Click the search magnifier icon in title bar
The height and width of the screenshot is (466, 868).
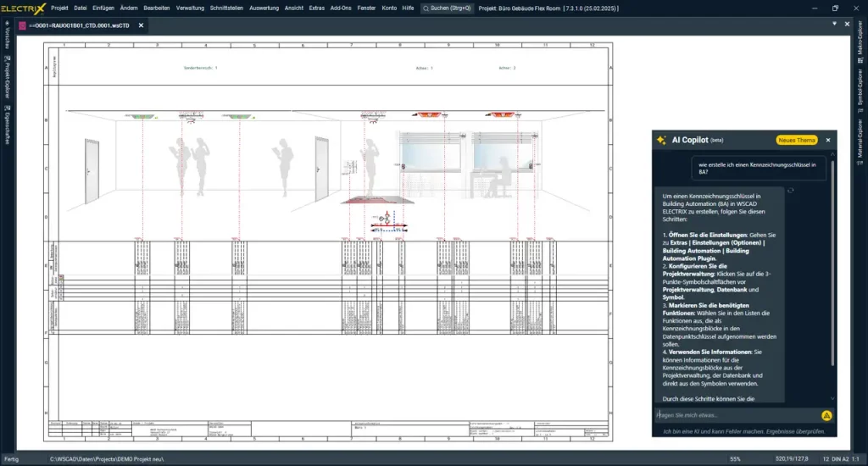pos(426,8)
